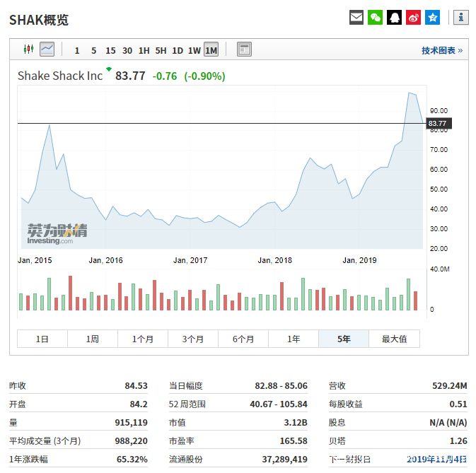The height and width of the screenshot is (473, 476).
Task: Select the 1M chart interval
Action: [211, 50]
